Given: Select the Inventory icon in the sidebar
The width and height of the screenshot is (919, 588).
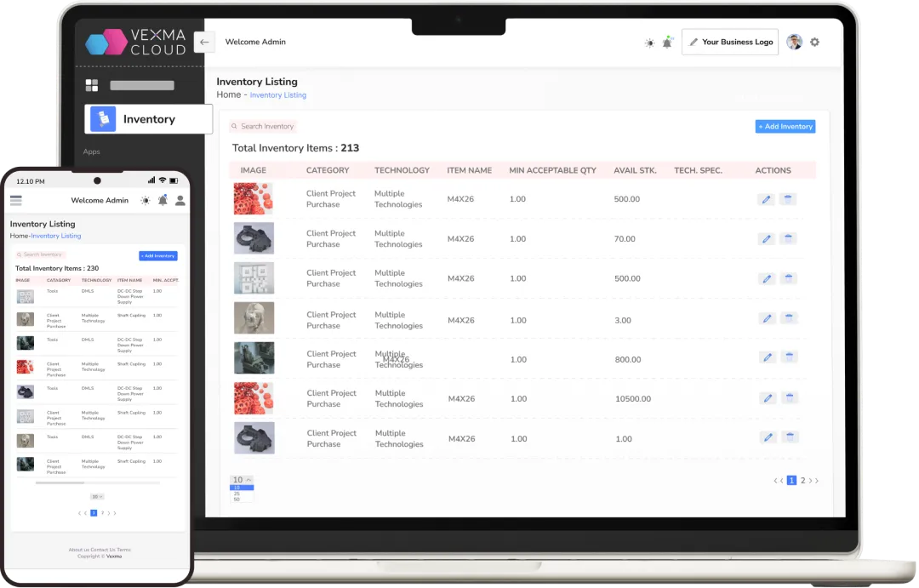Looking at the screenshot, I should pyautogui.click(x=102, y=119).
